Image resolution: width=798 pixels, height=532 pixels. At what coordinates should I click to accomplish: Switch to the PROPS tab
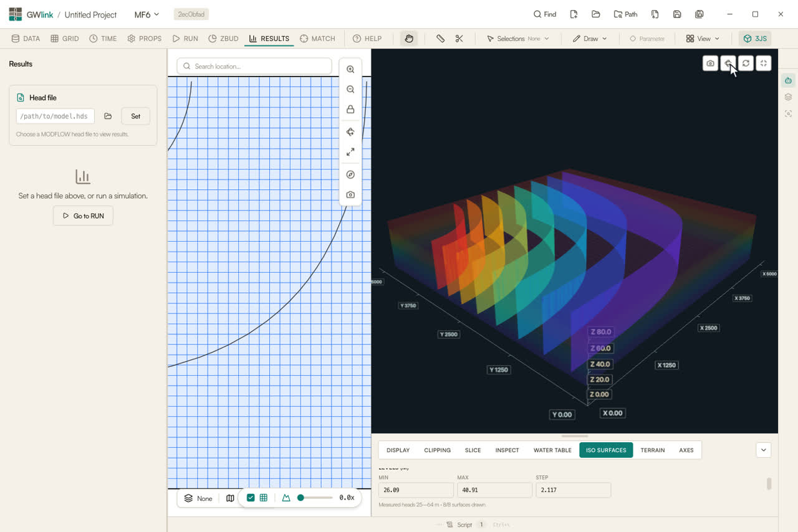[x=145, y=39]
